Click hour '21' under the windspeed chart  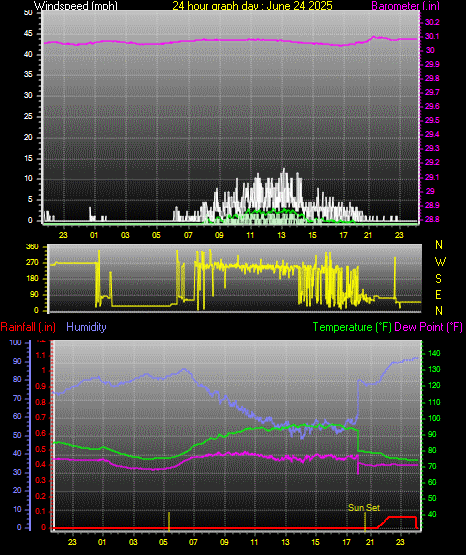[x=368, y=235]
